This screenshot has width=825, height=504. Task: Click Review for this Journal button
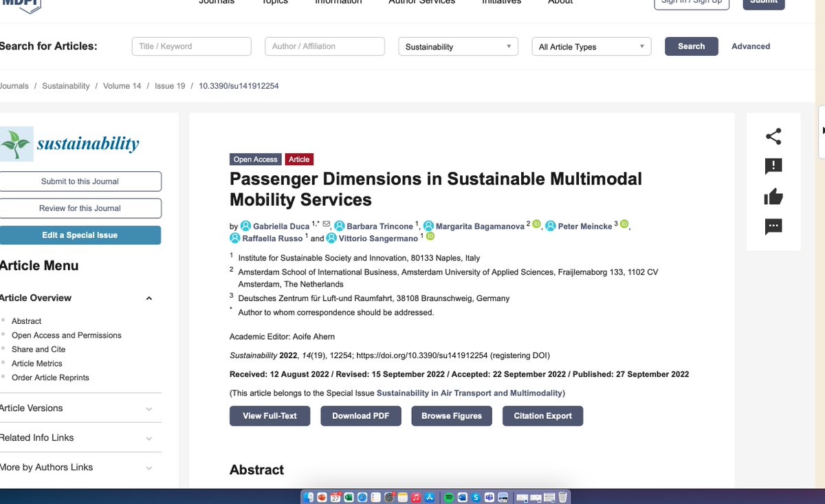pos(80,208)
